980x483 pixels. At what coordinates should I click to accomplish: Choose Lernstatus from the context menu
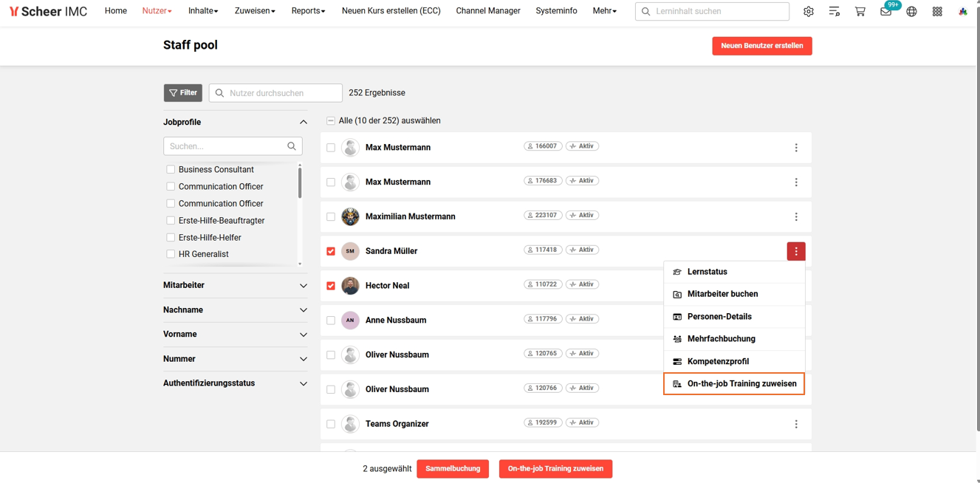[x=734, y=272]
